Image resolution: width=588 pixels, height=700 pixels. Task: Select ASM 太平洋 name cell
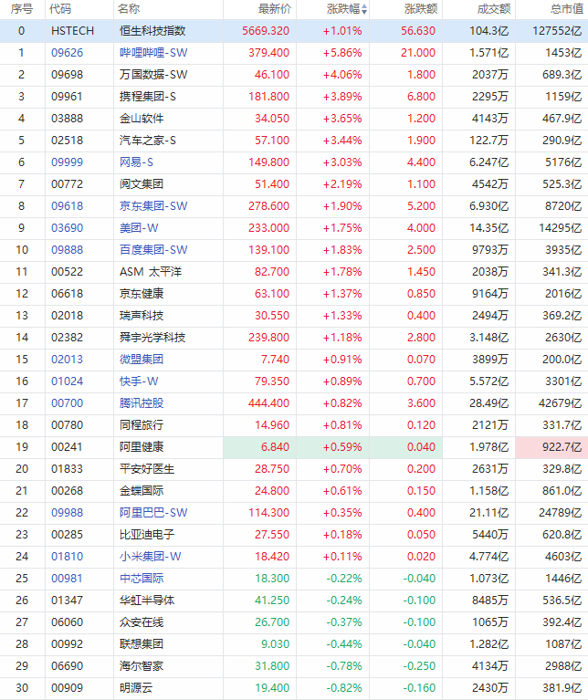(x=151, y=271)
